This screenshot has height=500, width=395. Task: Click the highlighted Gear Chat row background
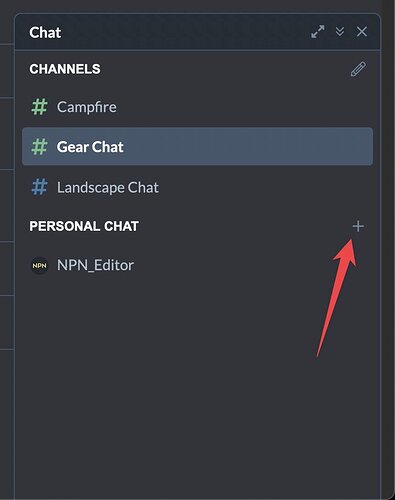(x=197, y=146)
